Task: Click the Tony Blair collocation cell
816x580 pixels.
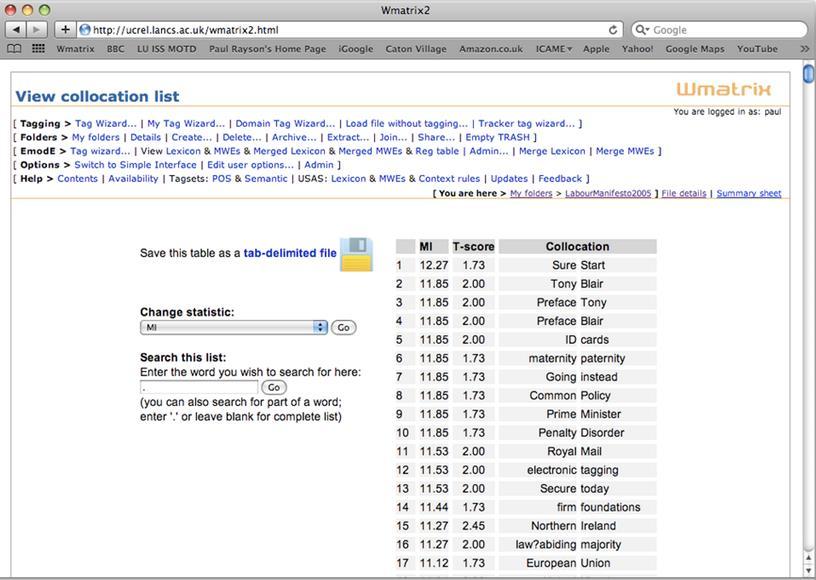Action: (x=578, y=283)
